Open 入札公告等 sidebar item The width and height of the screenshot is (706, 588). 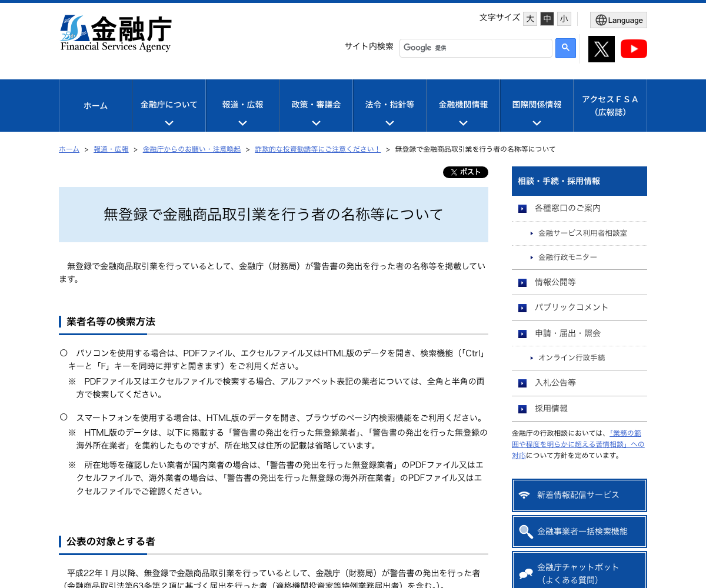pos(580,383)
